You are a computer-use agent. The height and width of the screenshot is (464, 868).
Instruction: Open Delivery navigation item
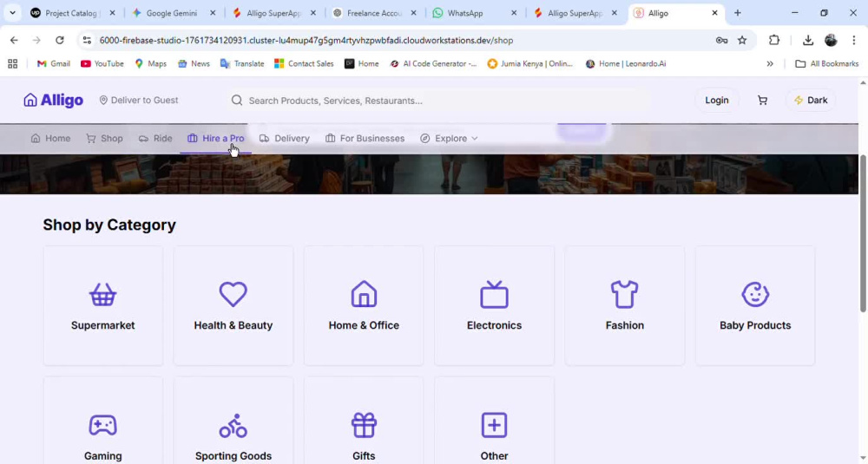285,138
